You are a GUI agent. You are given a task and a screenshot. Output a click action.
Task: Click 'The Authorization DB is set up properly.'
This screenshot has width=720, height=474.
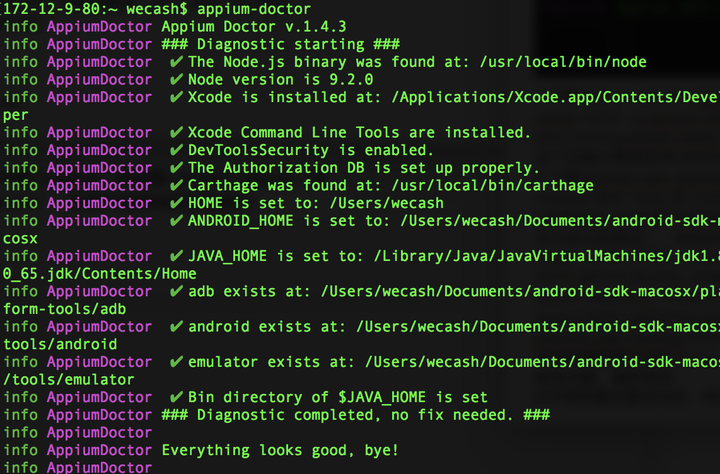coord(364,168)
